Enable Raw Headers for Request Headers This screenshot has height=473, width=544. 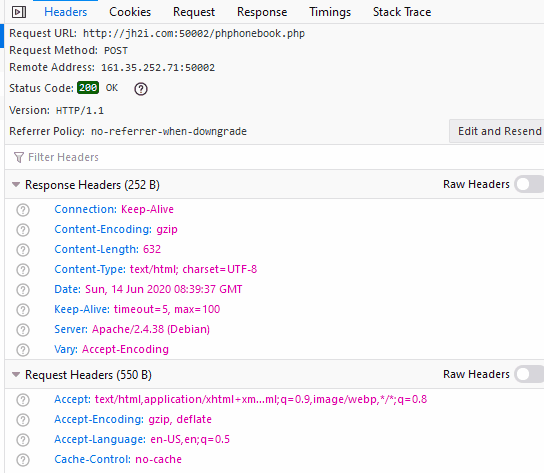tap(529, 374)
